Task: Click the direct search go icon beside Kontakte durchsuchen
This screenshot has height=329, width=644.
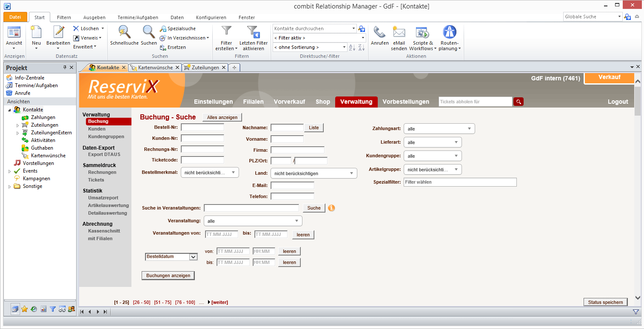Action: click(362, 28)
